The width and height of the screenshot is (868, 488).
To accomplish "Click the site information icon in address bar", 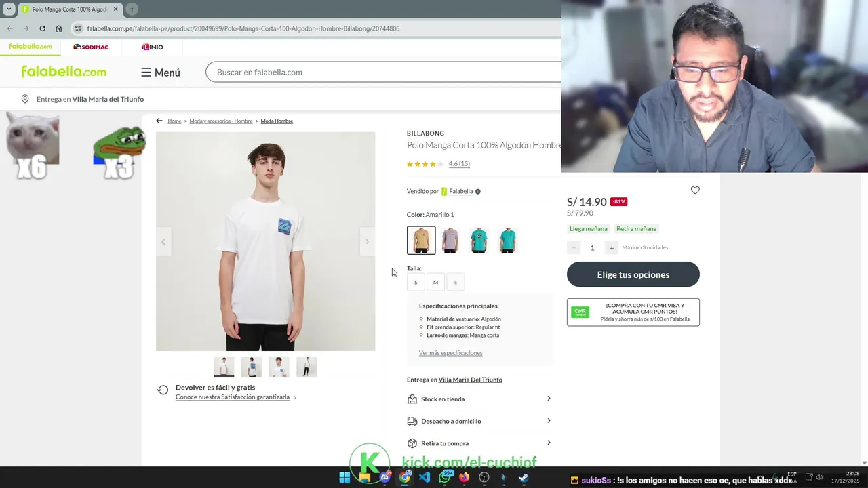I will tap(79, 28).
